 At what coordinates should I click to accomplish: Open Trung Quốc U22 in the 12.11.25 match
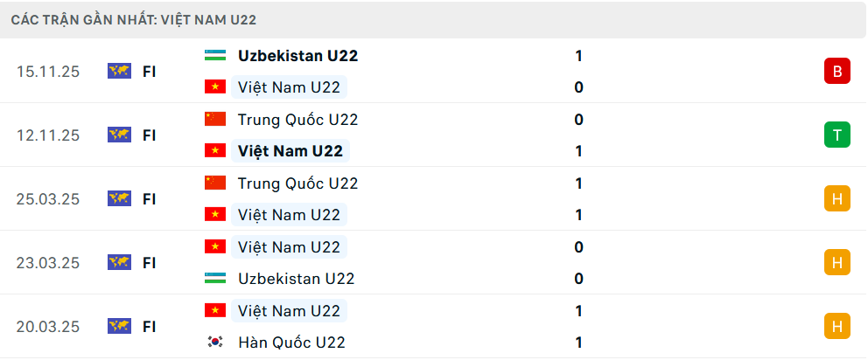pos(297,120)
